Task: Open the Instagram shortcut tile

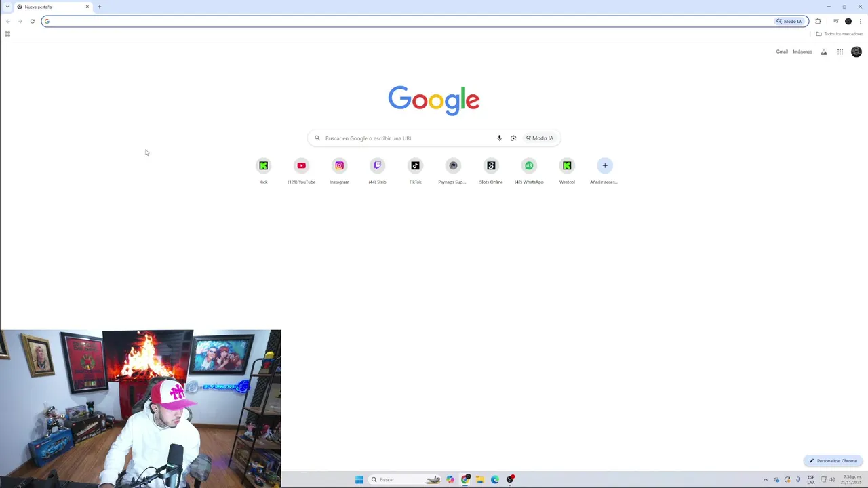Action: coord(339,171)
